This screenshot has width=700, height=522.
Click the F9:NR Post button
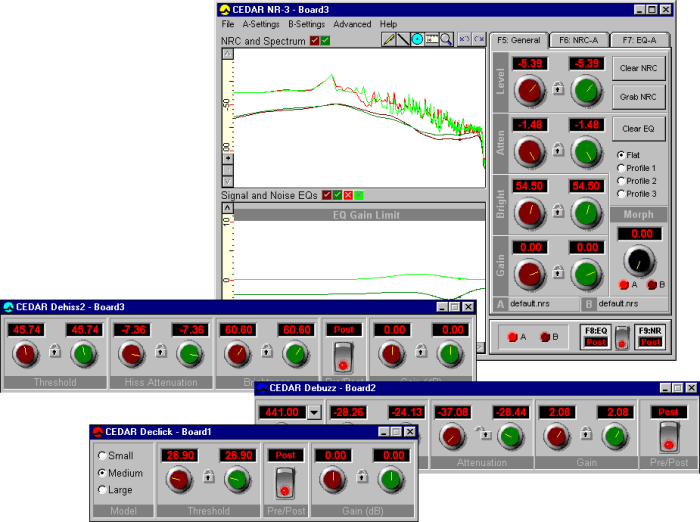click(x=650, y=336)
